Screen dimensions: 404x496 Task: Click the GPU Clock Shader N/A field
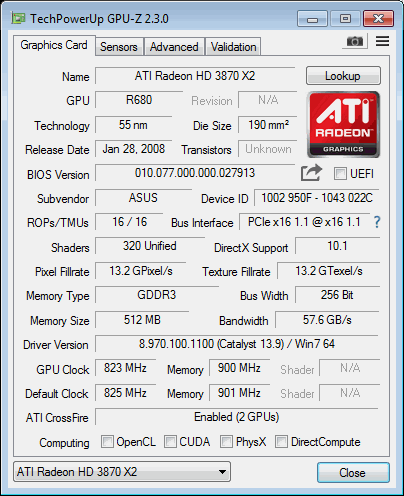(x=350, y=368)
